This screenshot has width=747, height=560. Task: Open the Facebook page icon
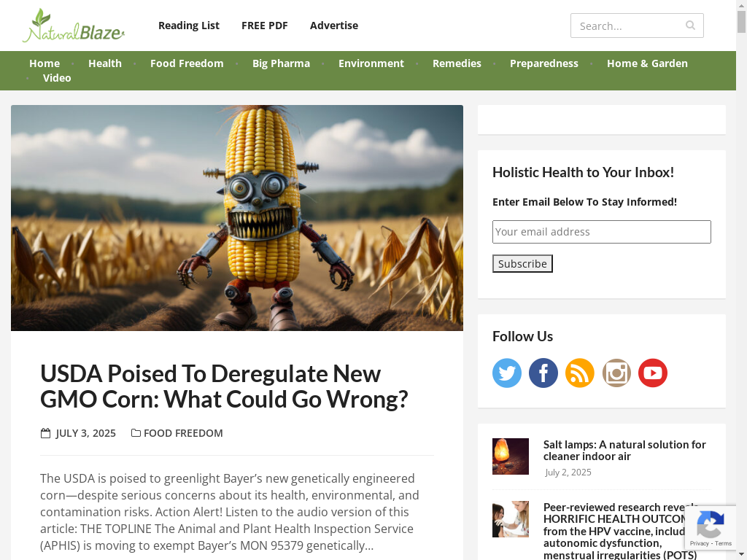(543, 373)
